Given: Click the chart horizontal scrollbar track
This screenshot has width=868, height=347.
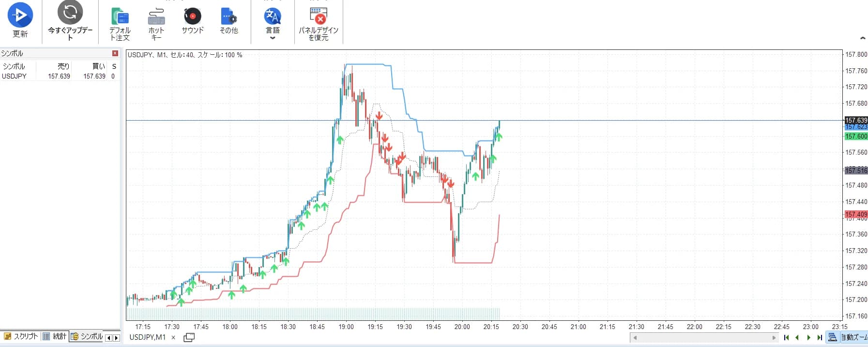Looking at the screenshot, I should [x=704, y=338].
